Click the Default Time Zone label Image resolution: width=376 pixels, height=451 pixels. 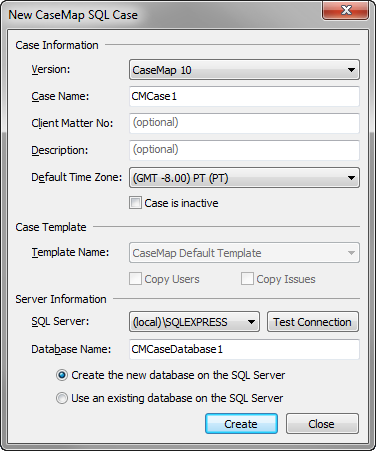[77, 177]
